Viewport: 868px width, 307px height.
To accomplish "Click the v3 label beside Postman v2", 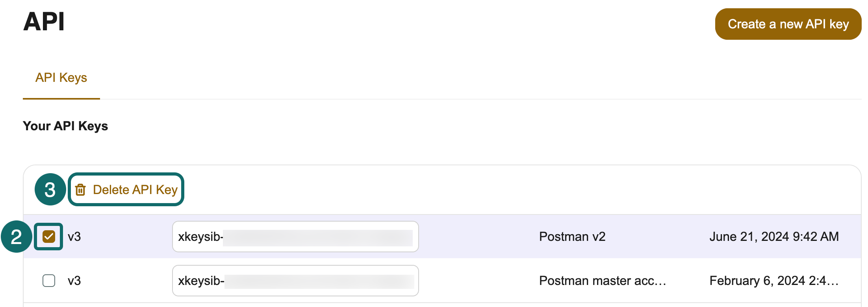I will (x=74, y=237).
